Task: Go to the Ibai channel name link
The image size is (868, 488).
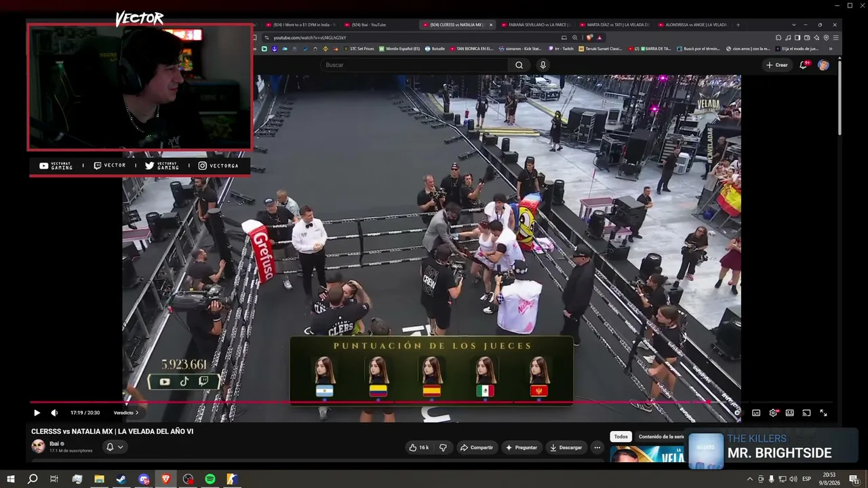Action: click(54, 444)
